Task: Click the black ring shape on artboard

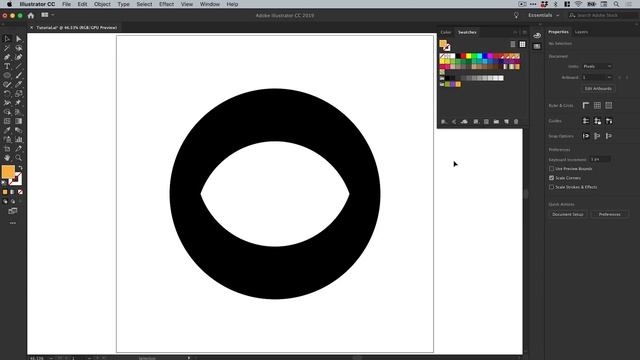Action: 275,273
